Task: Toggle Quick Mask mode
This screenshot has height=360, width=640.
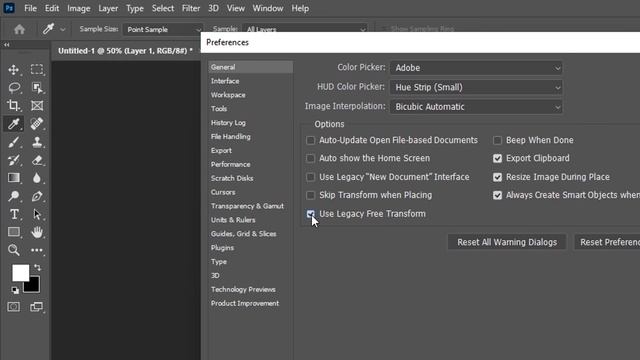Action: [13, 307]
